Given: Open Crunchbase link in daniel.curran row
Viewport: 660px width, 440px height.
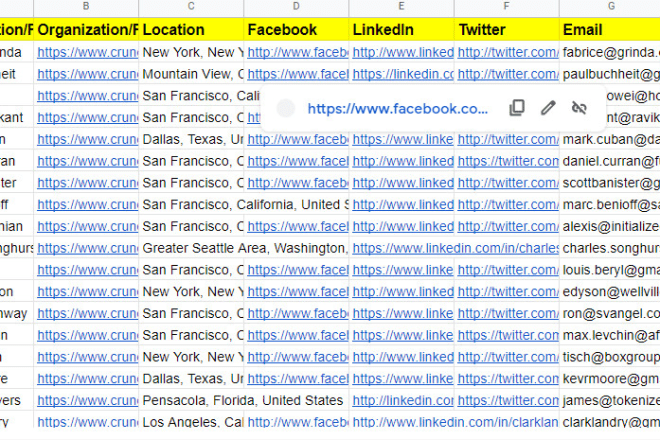Looking at the screenshot, I should [88, 161].
